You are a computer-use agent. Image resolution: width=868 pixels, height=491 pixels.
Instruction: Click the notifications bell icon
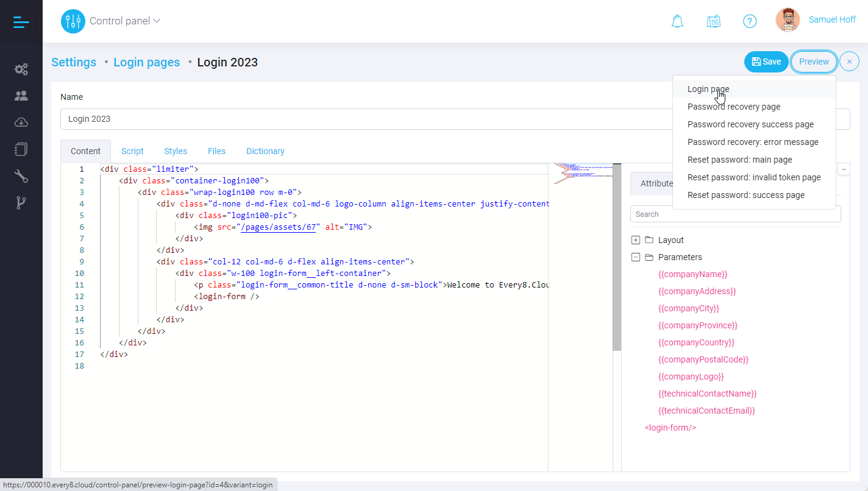(677, 21)
